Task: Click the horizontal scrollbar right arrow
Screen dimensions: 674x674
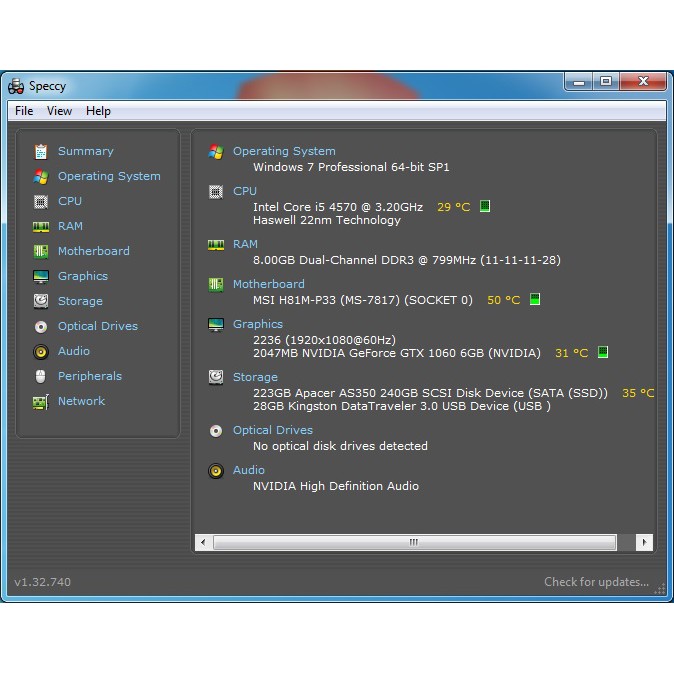Action: (645, 542)
